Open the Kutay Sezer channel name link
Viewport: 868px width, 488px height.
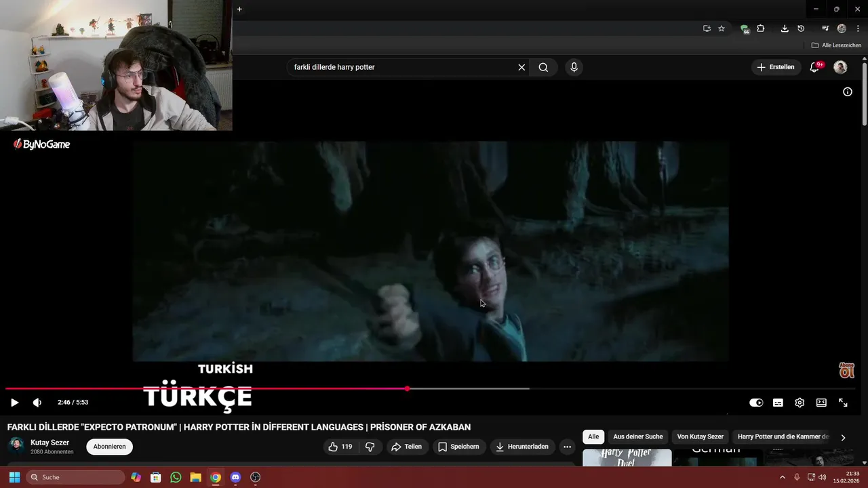tap(50, 443)
